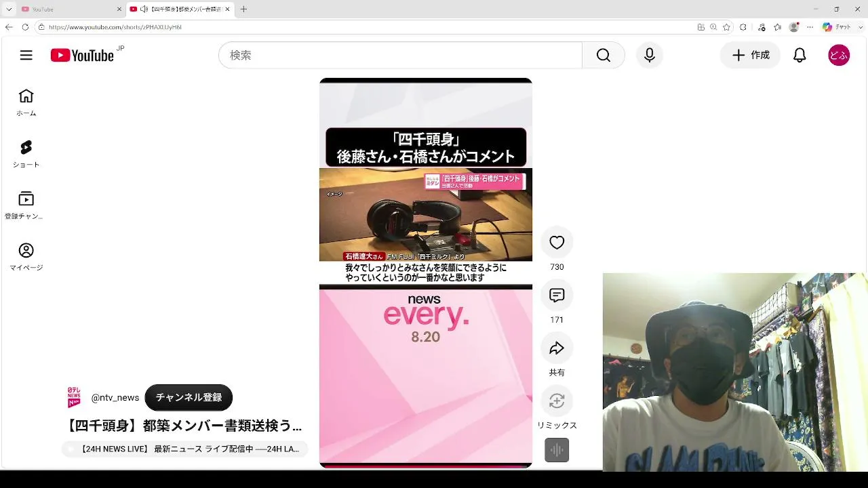Close the active news short tab
Screen dimensions: 868x488
click(227, 9)
